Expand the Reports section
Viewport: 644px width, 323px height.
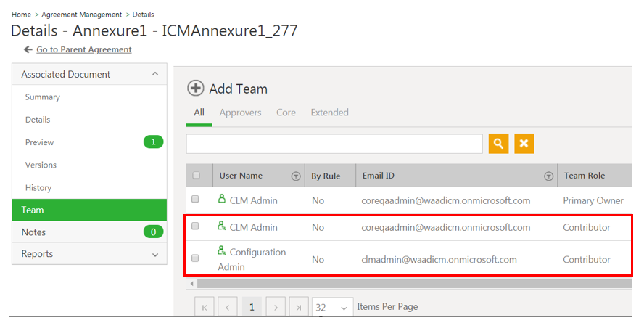pos(154,255)
